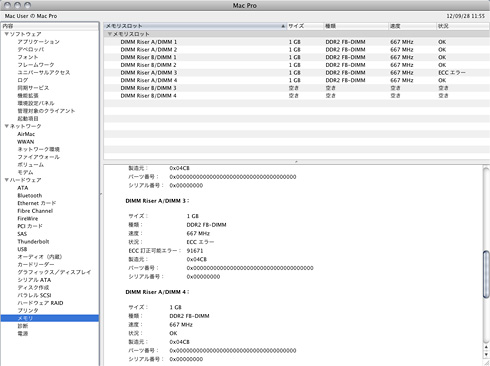Select デベロッパ in the sidebar
The height and width of the screenshot is (366, 490).
point(31,49)
